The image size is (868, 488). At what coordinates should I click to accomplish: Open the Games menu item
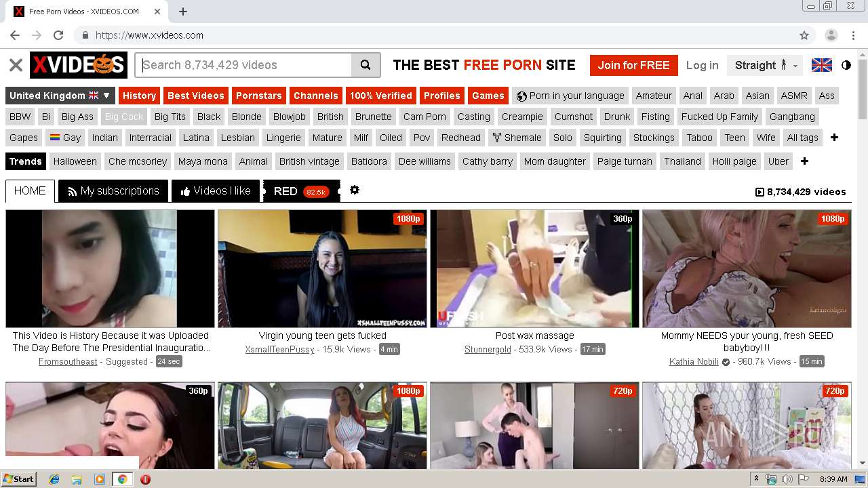click(x=488, y=96)
